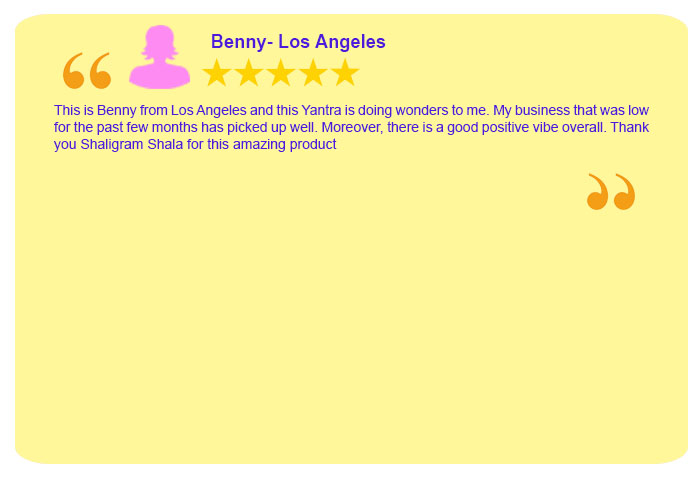Click the pink user avatar silhouette

(159, 57)
